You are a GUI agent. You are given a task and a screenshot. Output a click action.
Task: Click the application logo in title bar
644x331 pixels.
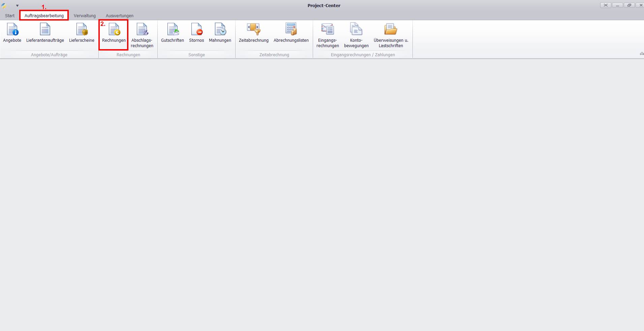tap(4, 6)
